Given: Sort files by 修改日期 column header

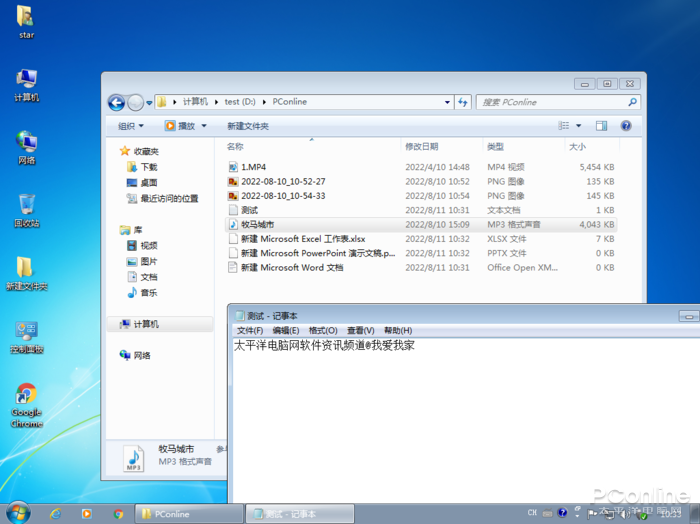Looking at the screenshot, I should (421, 146).
